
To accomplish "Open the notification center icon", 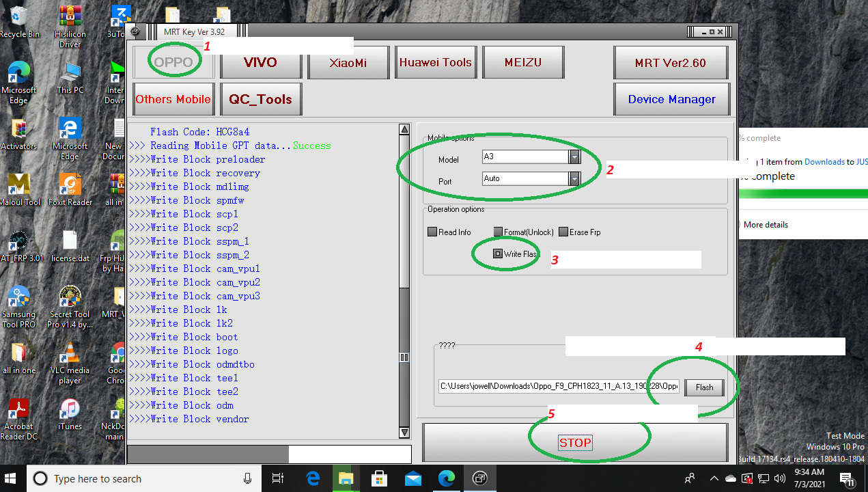I will (x=847, y=478).
